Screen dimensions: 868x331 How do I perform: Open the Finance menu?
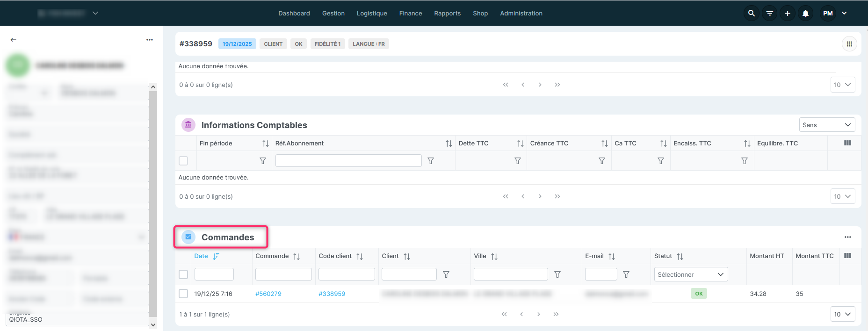pyautogui.click(x=411, y=13)
